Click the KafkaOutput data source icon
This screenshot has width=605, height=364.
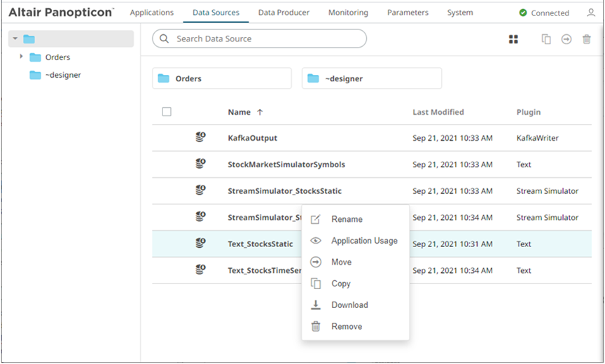200,138
